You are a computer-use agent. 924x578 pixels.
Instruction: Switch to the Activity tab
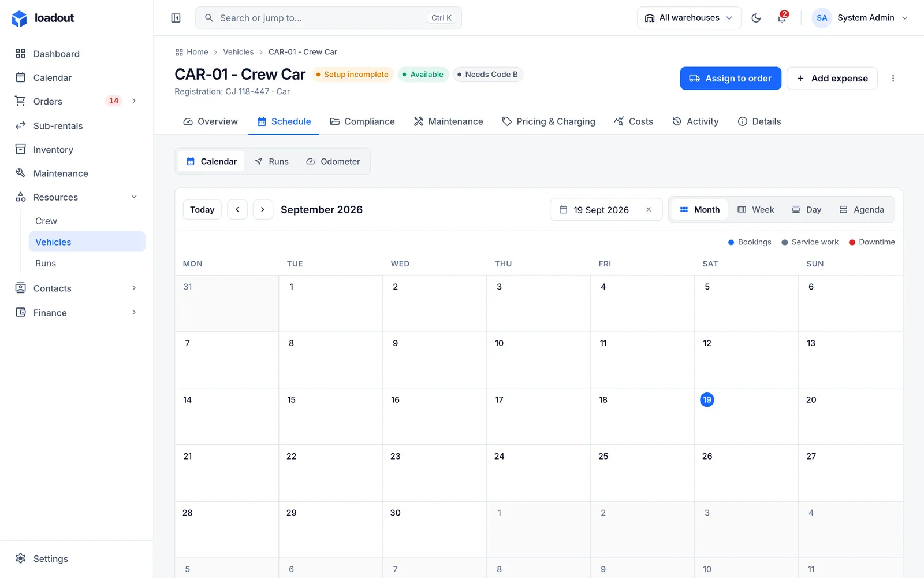(695, 121)
